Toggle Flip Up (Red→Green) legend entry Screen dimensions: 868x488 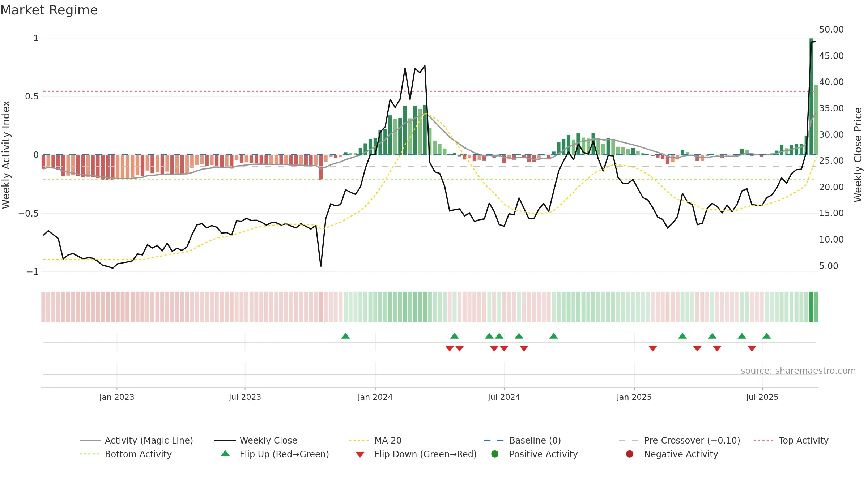[275, 454]
